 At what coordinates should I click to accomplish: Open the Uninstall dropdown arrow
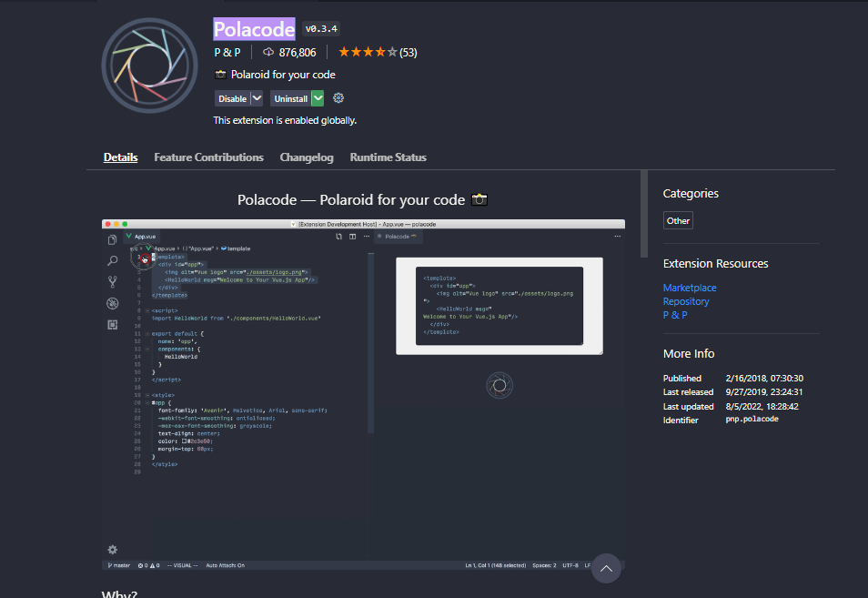click(318, 98)
